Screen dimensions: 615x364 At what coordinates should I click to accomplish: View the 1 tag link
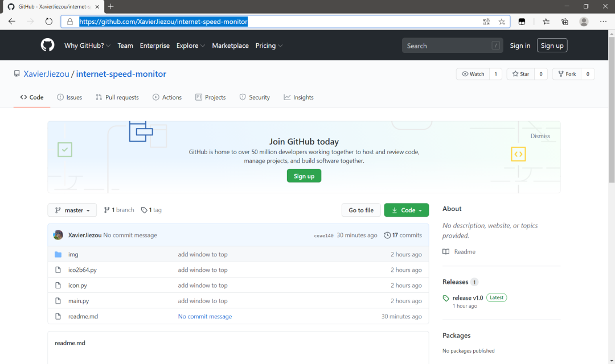151,210
